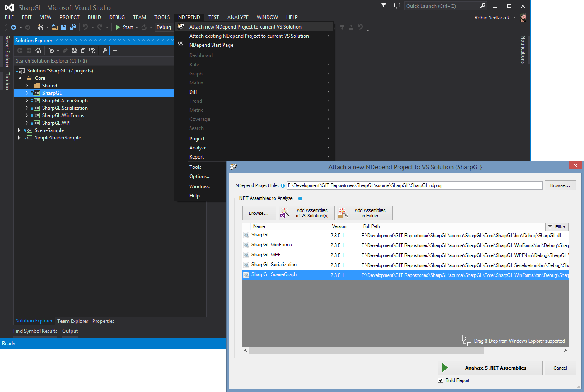
Task: Click the Open File folder icon
Action: click(x=54, y=27)
